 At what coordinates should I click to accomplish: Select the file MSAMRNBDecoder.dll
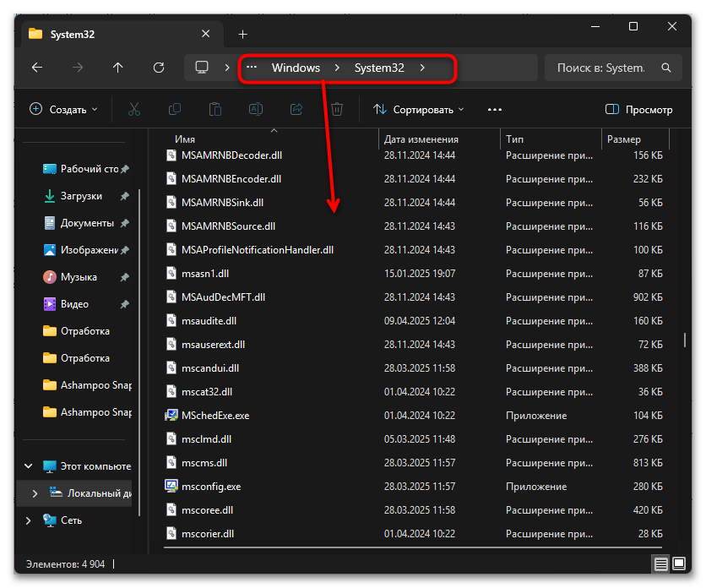(x=232, y=155)
